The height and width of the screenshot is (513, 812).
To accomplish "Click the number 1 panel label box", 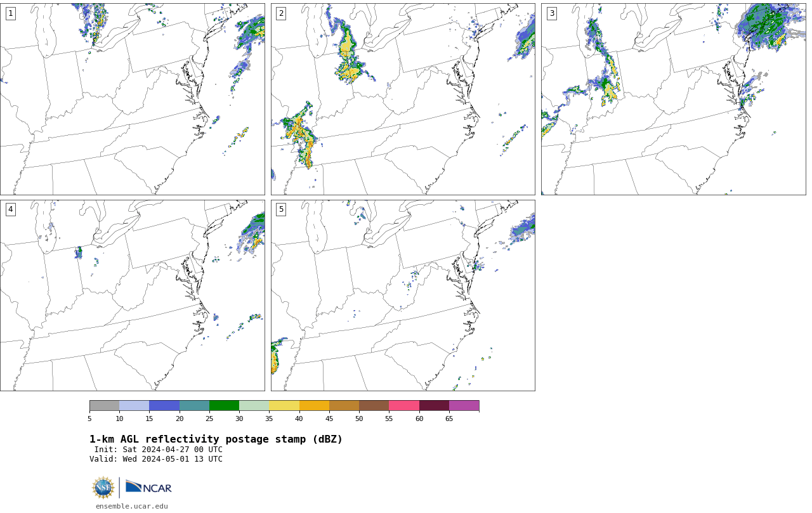I will click(10, 13).
